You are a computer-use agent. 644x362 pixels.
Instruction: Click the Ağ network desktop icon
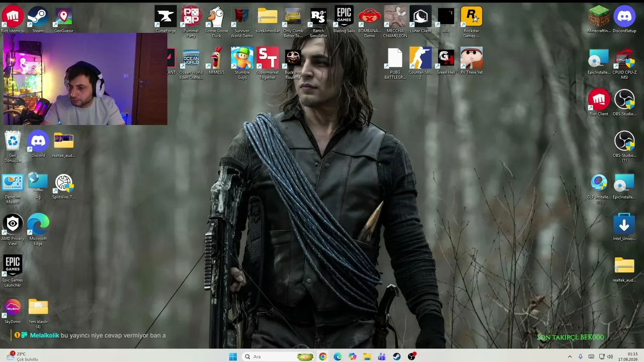click(x=38, y=186)
